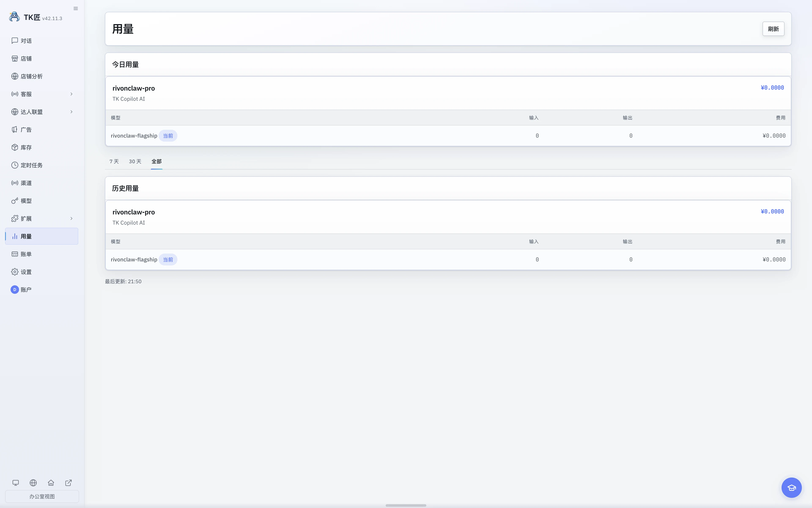Open the 店铺 store icon
The height and width of the screenshot is (508, 812).
tap(14, 58)
